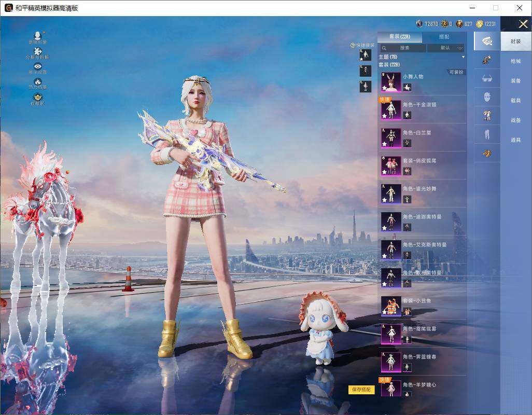The height and width of the screenshot is (415, 532).
Task: Click the 快捷换装 help icon
Action: coord(353,45)
